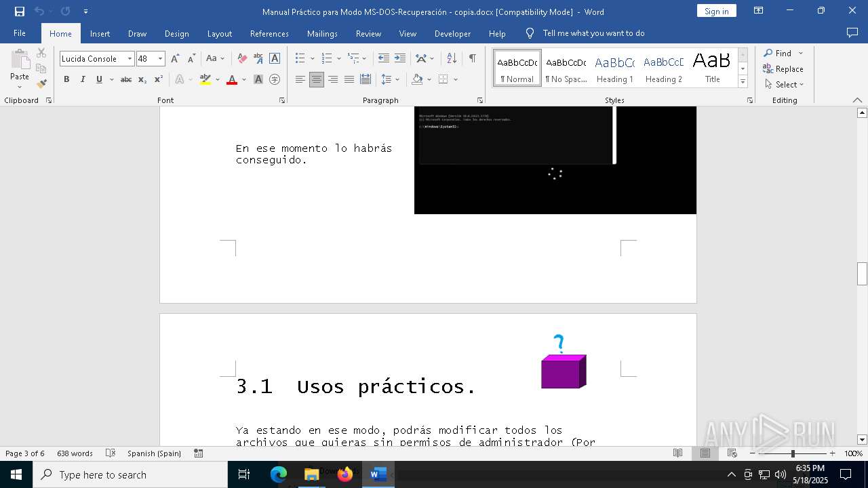The width and height of the screenshot is (868, 488).
Task: Enable justify text alignment
Action: pos(349,79)
